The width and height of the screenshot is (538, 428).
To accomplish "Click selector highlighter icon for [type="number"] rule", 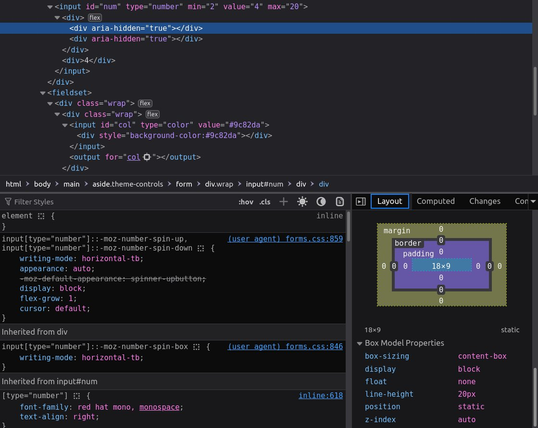I will [x=77, y=396].
